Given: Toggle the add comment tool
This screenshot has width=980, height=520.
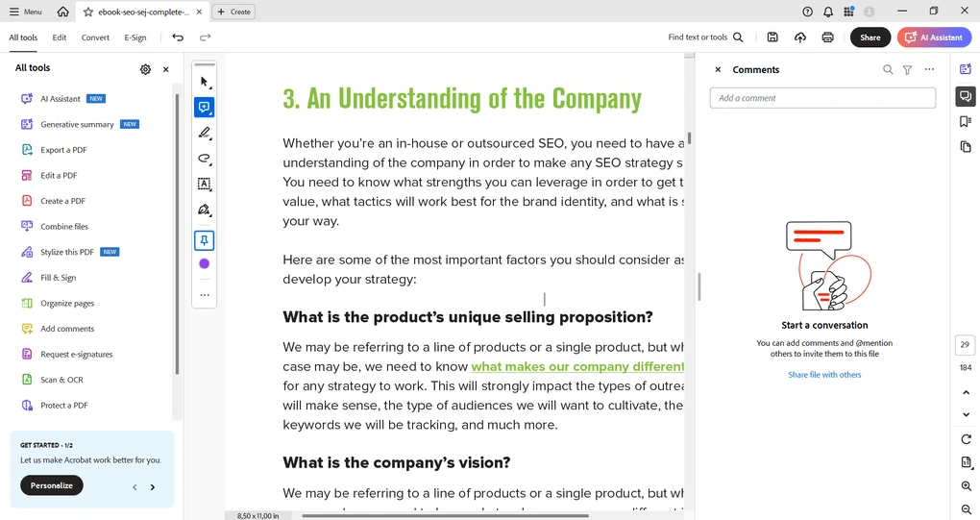Looking at the screenshot, I should tap(204, 108).
